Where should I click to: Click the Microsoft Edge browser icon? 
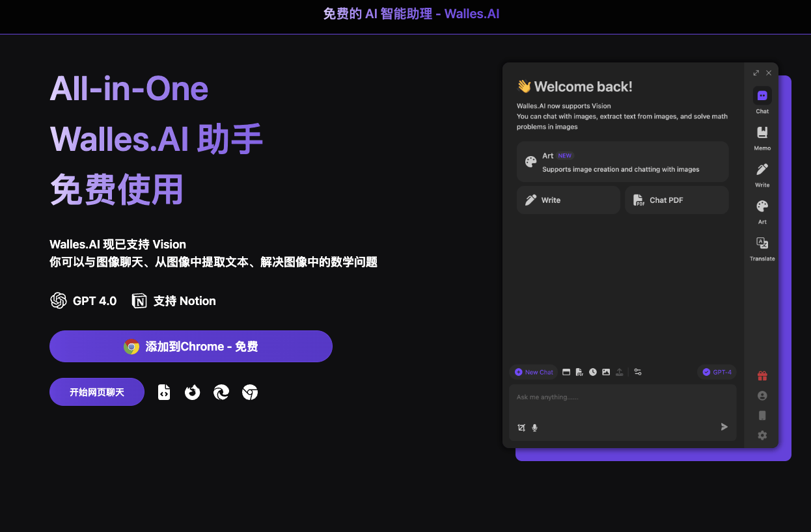pyautogui.click(x=221, y=392)
